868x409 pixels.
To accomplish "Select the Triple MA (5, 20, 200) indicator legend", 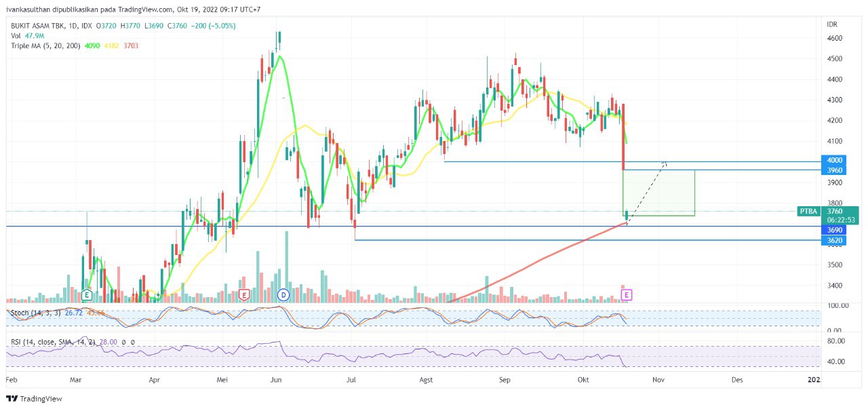I will [x=45, y=45].
